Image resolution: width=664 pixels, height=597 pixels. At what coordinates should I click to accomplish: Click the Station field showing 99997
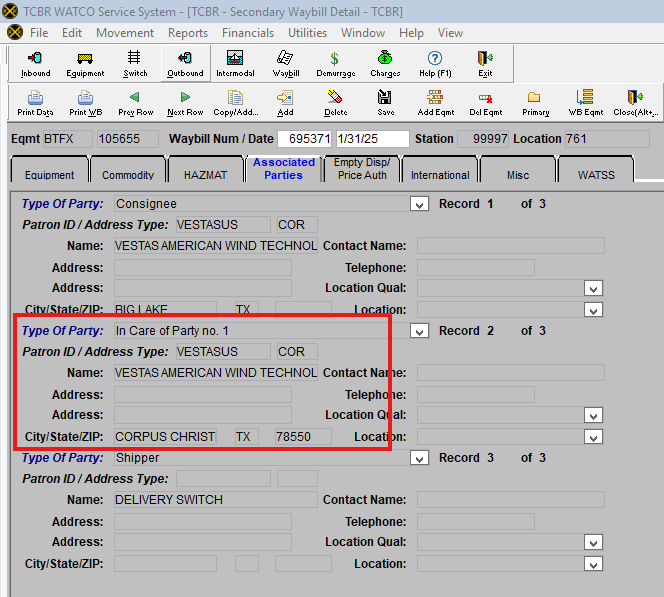[483, 139]
